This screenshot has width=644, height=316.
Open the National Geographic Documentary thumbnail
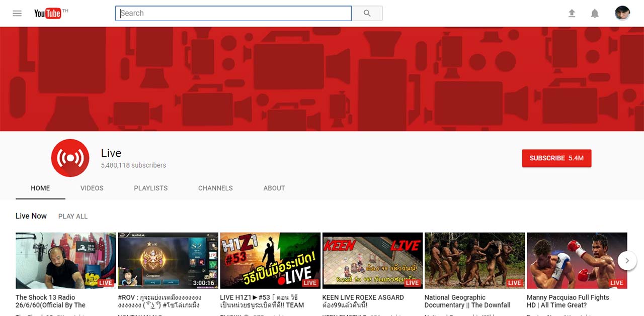474,260
